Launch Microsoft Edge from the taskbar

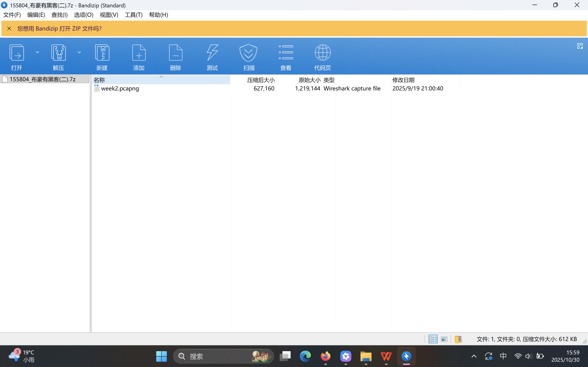click(x=305, y=356)
